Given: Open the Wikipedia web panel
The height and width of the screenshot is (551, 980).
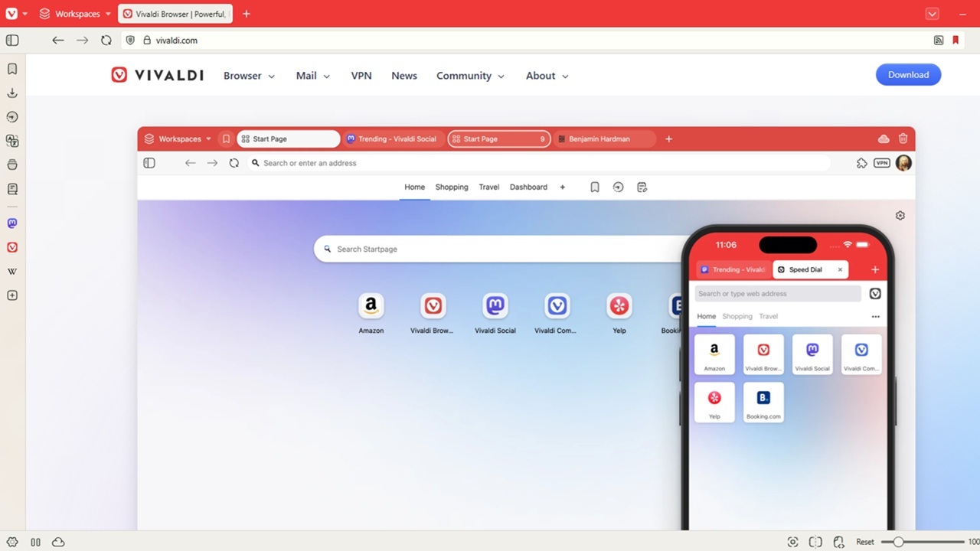Looking at the screenshot, I should (x=11, y=270).
